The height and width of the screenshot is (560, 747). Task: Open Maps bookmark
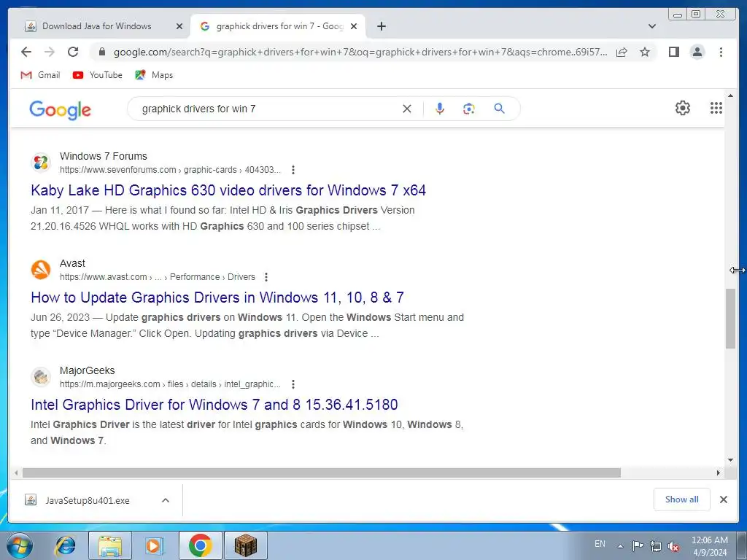(x=154, y=75)
